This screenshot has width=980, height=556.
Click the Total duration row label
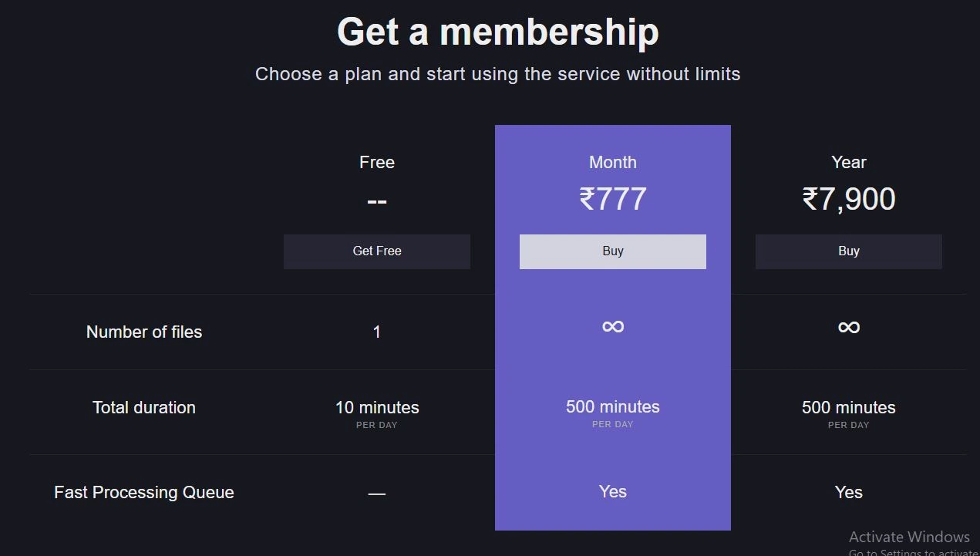[x=144, y=408]
